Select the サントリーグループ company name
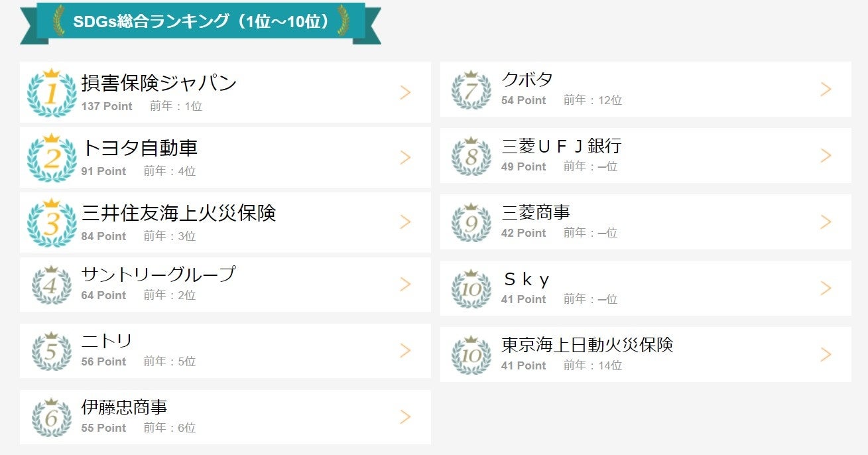868x455 pixels. 158,274
